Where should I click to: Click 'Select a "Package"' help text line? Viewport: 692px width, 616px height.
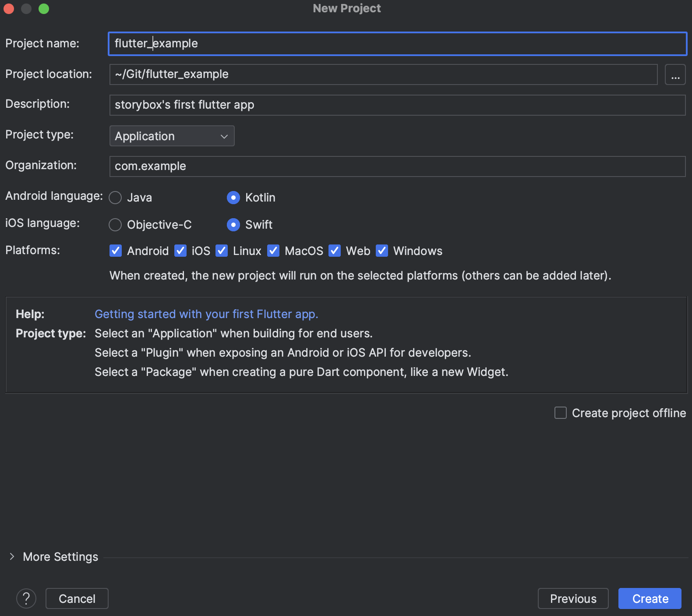pos(301,372)
